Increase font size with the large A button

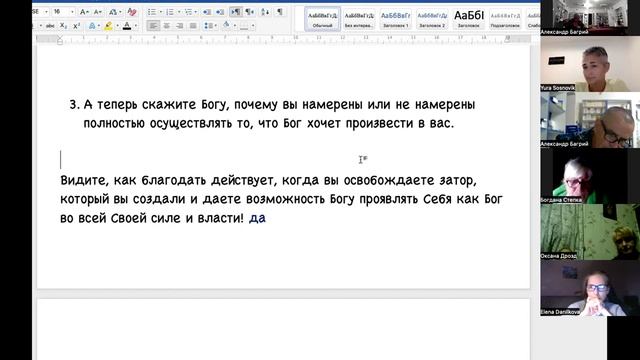(x=84, y=12)
